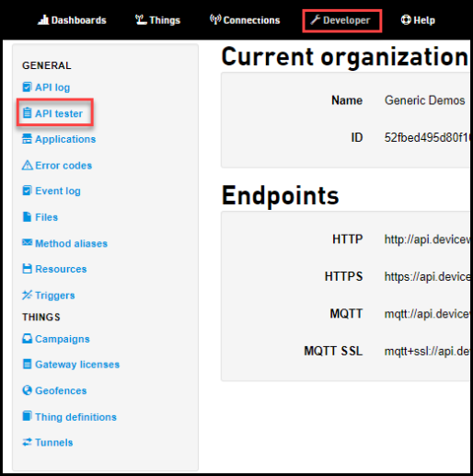Viewport: 473px width, 476px height.
Task: Open the Dashboards menu
Action: click(72, 20)
